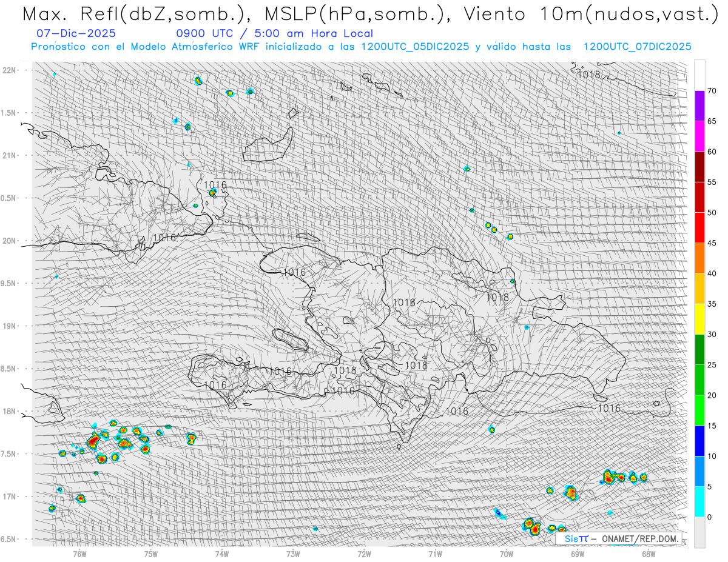The image size is (728, 562).
Task: Select the date label '07-Dic-2025'
Action: (76, 33)
